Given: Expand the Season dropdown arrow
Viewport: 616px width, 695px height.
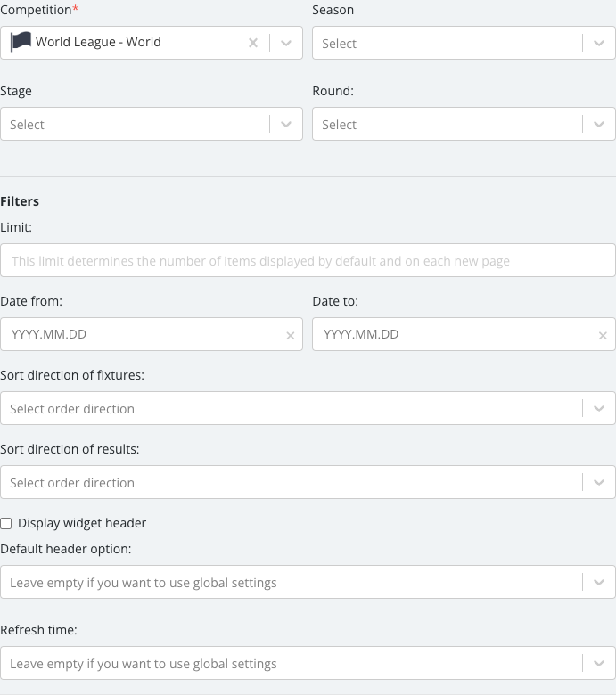Looking at the screenshot, I should pyautogui.click(x=599, y=43).
